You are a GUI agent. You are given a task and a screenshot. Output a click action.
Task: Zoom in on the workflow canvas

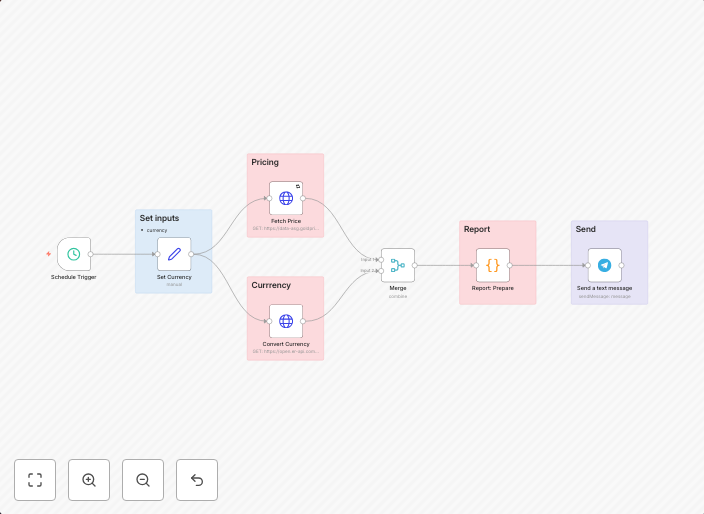click(89, 480)
